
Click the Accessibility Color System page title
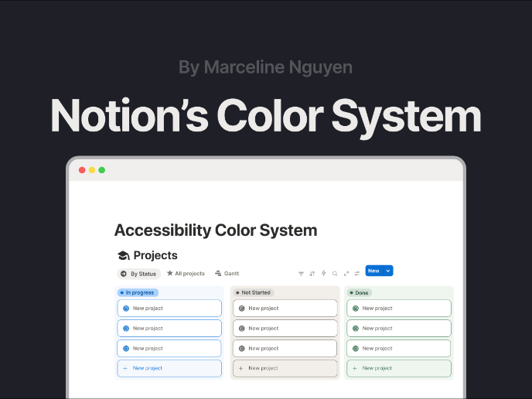click(x=216, y=230)
